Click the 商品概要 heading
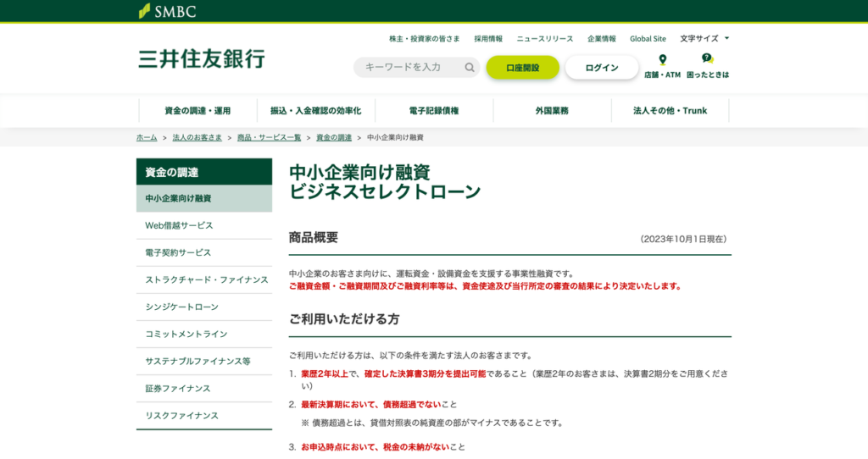868x459 pixels. tap(314, 238)
